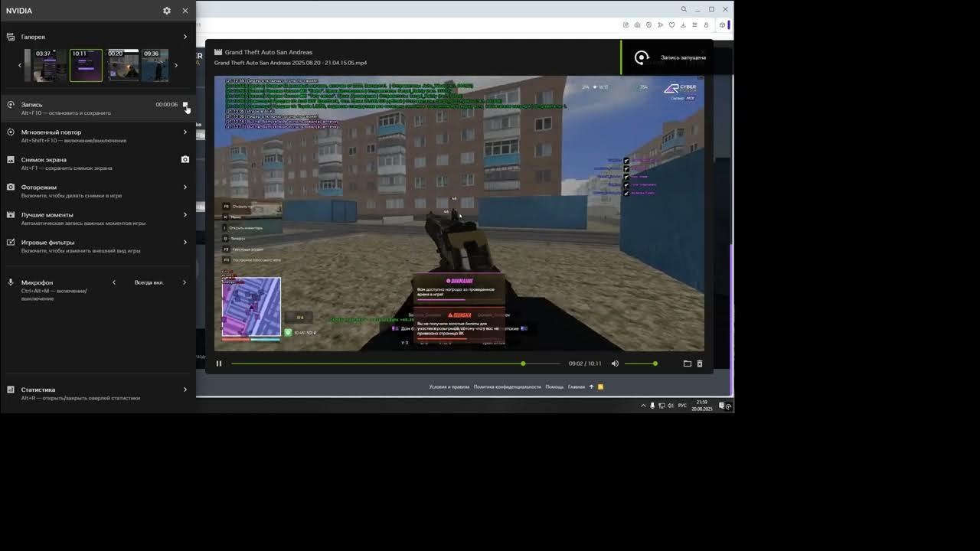Click the Галерея gallery icon
980x551 pixels.
click(11, 37)
